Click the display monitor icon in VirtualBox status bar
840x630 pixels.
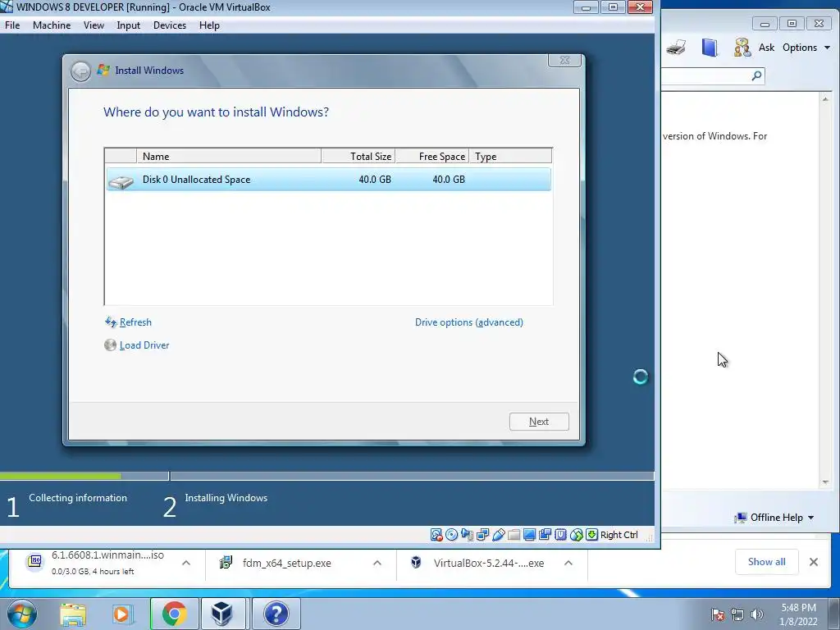(x=529, y=535)
